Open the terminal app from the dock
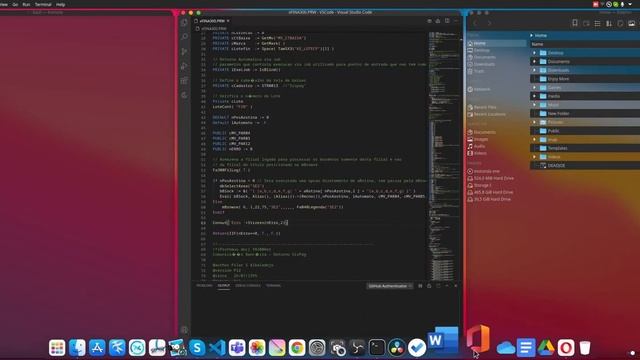 pyautogui.click(x=377, y=348)
